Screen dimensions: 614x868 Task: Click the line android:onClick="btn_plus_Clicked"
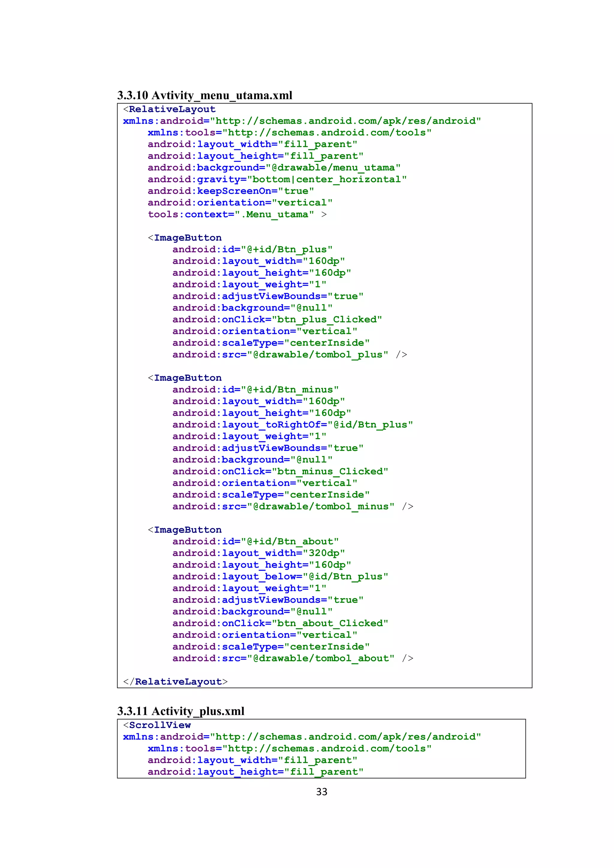tap(277, 319)
